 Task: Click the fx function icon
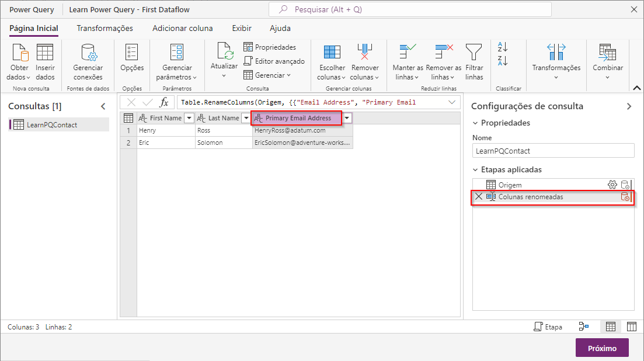point(164,102)
